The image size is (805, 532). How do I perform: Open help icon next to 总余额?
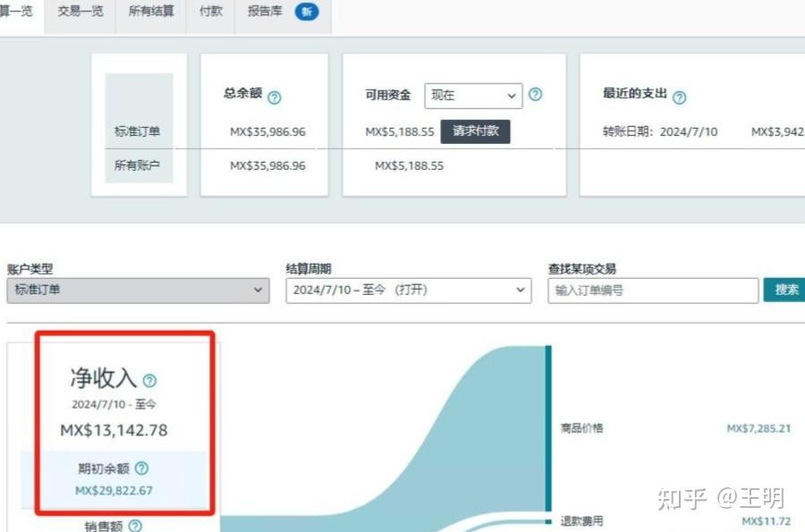point(275,97)
